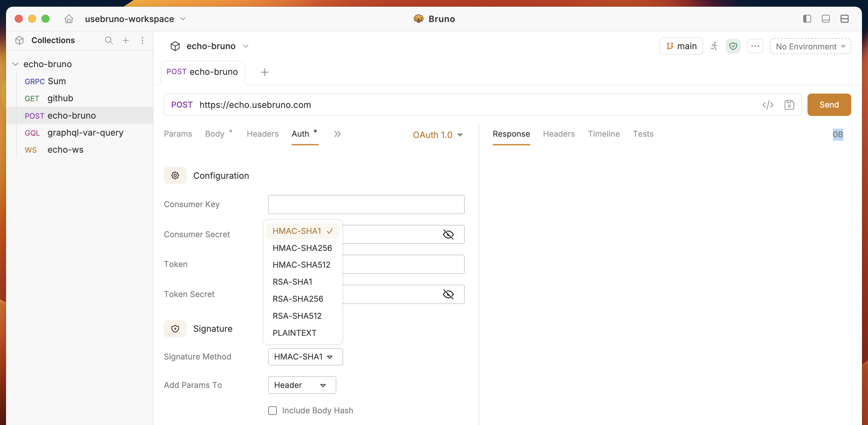This screenshot has width=868, height=425.
Task: Choose HMAC-SHA256 signature method
Action: [303, 248]
